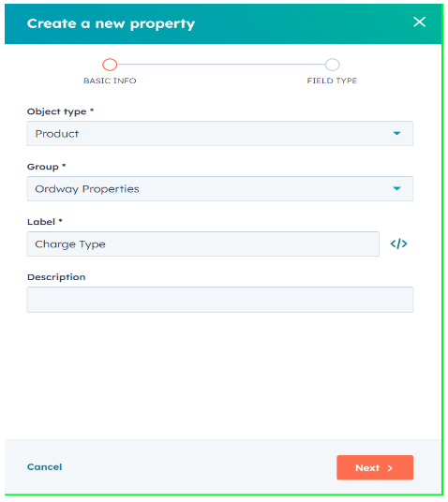
Task: Click the Next button
Action: pyautogui.click(x=375, y=467)
